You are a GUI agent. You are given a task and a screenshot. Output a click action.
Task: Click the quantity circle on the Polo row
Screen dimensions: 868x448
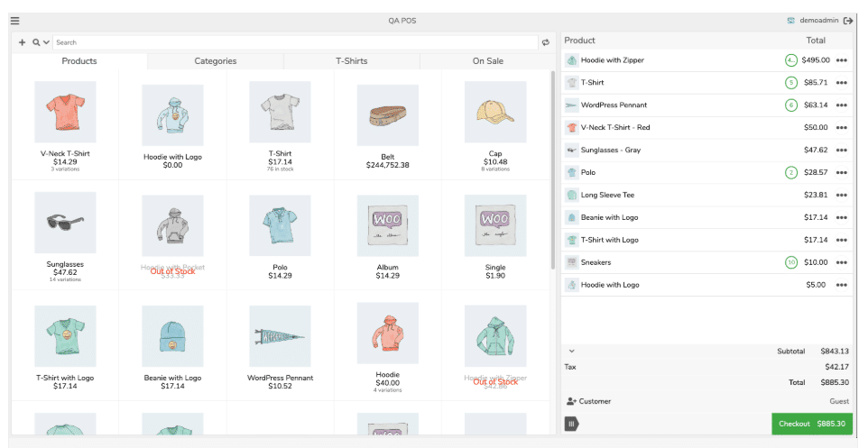[x=791, y=172]
